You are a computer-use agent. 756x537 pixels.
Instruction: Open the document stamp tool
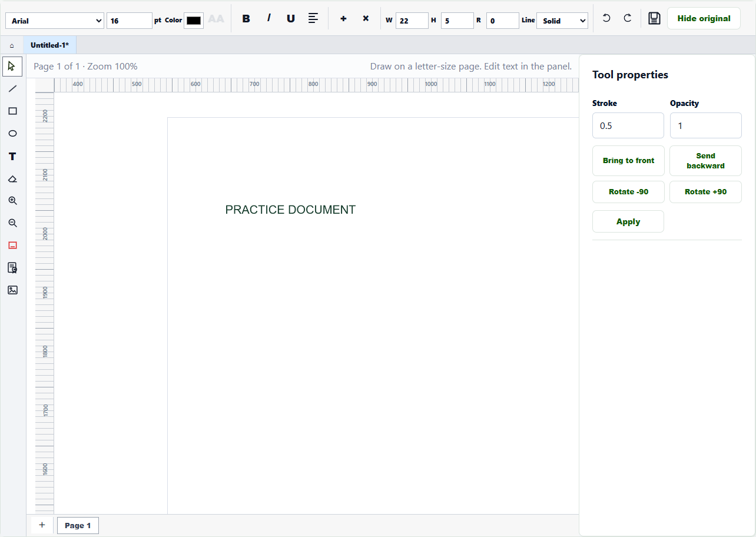click(x=12, y=268)
